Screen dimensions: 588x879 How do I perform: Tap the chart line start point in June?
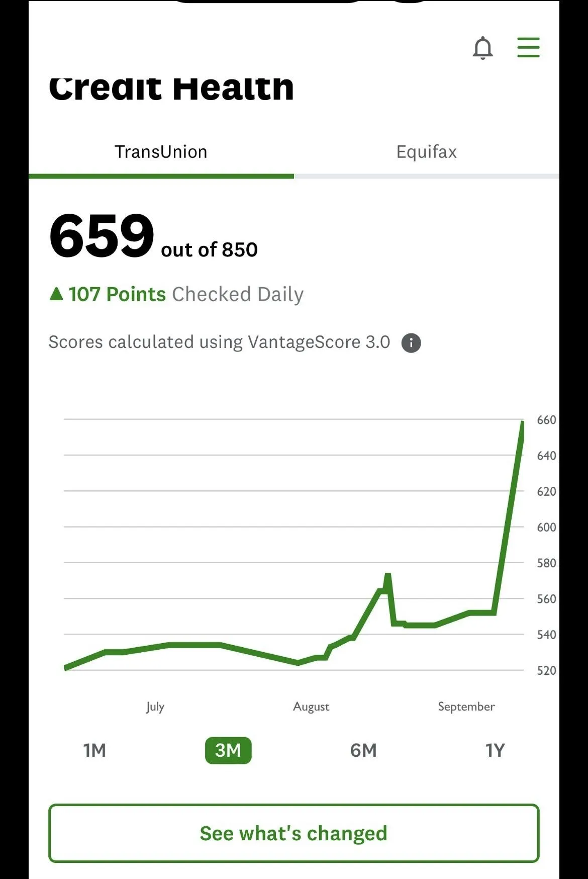click(x=67, y=667)
